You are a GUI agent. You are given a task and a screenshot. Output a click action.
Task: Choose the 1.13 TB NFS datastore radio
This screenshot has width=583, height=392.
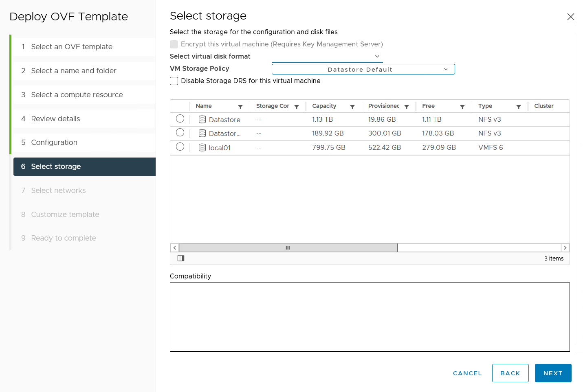pos(180,119)
